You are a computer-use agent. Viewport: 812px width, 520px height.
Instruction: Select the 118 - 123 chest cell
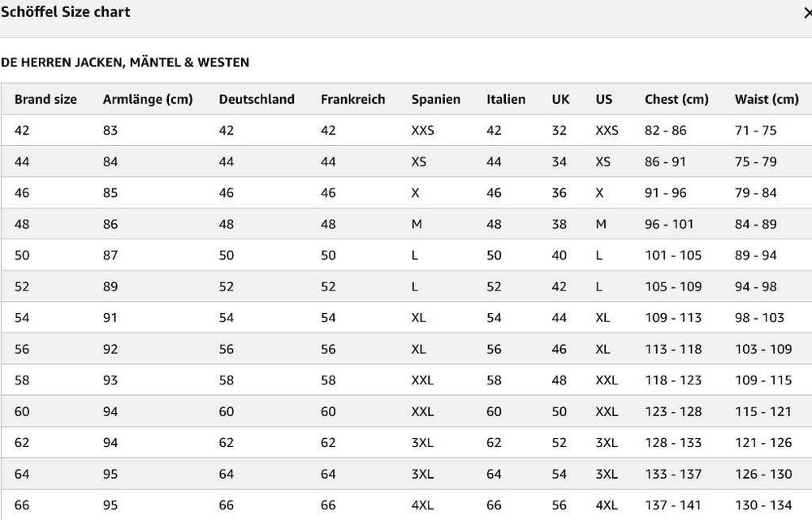(673, 380)
